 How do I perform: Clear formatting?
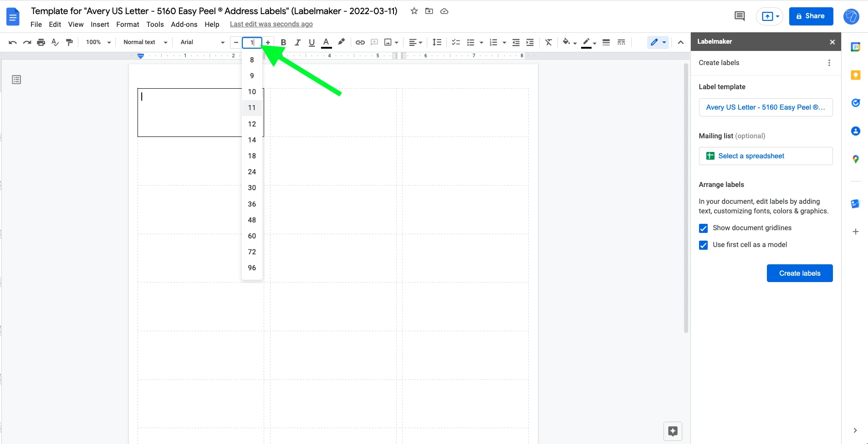point(549,42)
